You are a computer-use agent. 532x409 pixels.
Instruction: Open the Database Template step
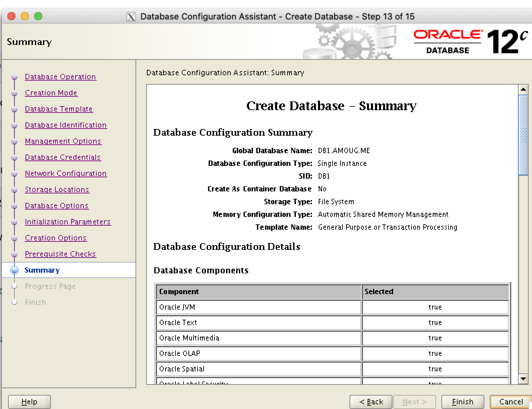(x=59, y=109)
